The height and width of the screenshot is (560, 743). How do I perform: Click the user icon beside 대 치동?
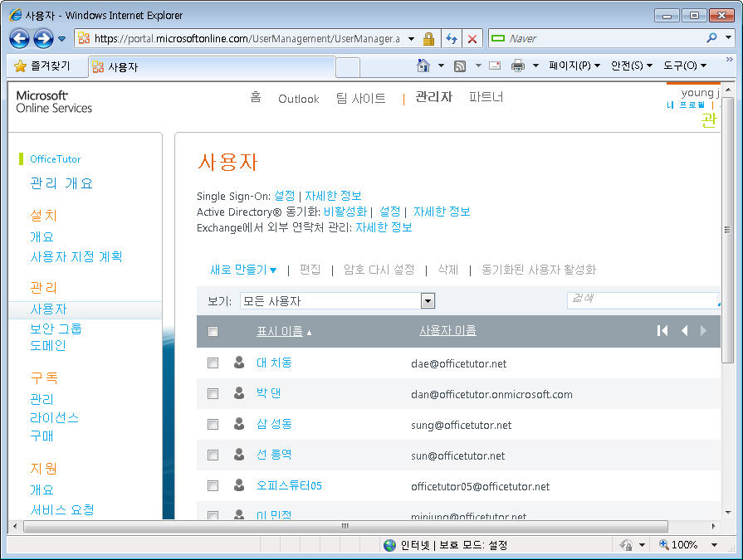coord(239,362)
